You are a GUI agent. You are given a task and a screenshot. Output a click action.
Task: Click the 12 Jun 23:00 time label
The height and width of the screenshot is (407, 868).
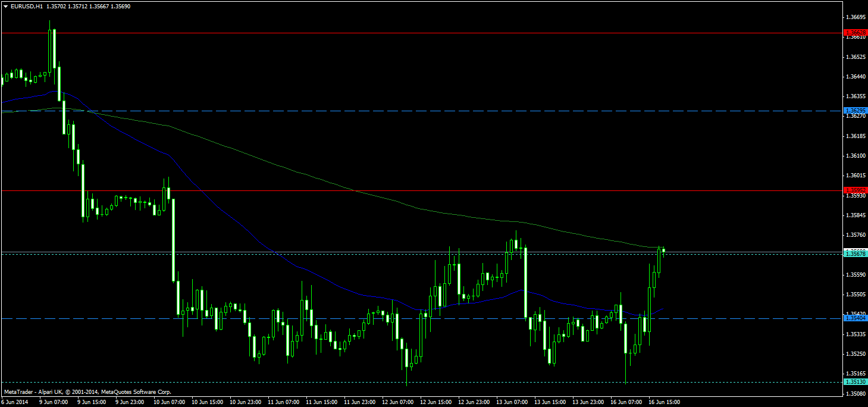[474, 402]
